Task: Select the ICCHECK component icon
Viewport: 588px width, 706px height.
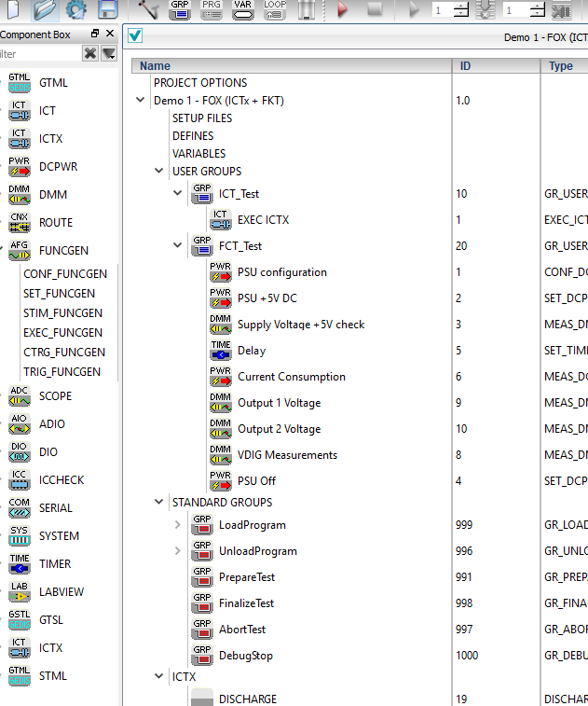Action: tap(19, 479)
